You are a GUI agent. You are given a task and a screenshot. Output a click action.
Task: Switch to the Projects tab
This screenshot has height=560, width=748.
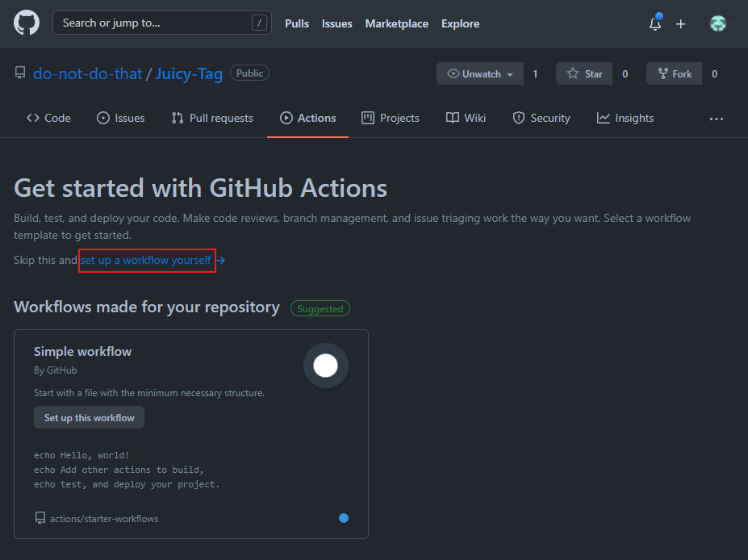pos(391,118)
